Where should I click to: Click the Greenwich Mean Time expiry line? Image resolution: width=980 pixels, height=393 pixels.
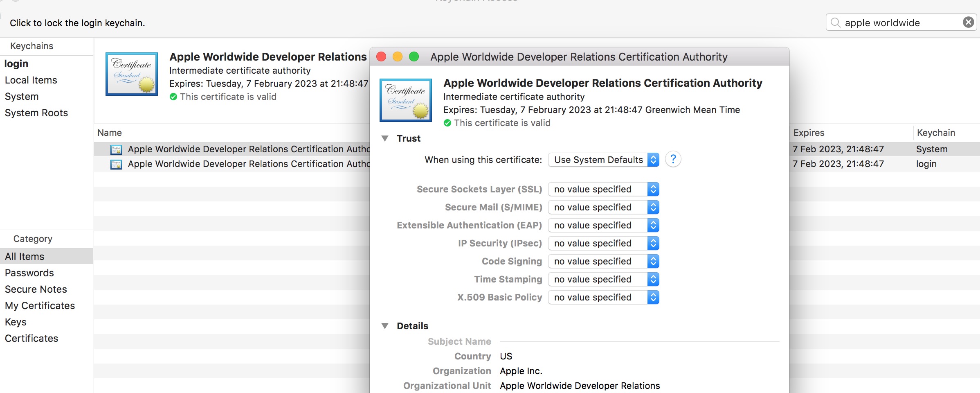point(592,110)
